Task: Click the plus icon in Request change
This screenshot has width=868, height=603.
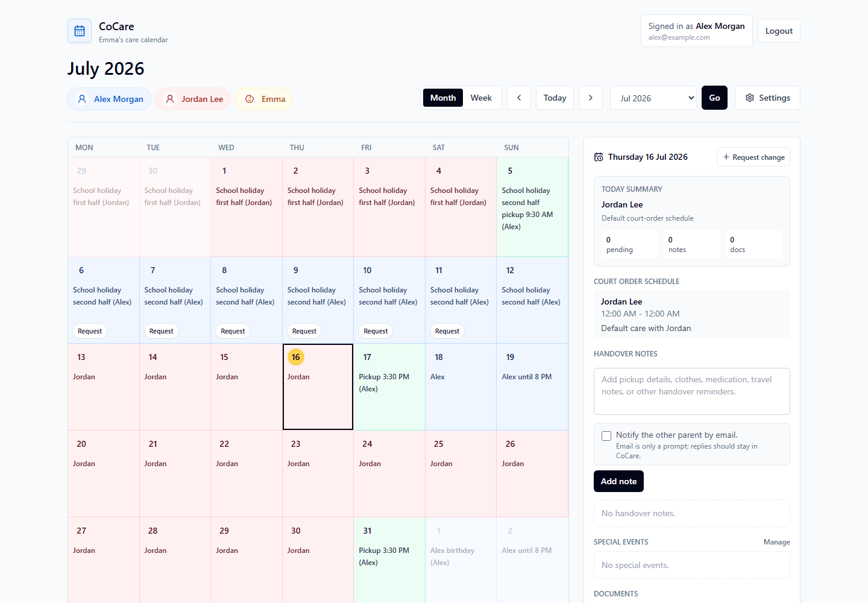Action: click(726, 157)
